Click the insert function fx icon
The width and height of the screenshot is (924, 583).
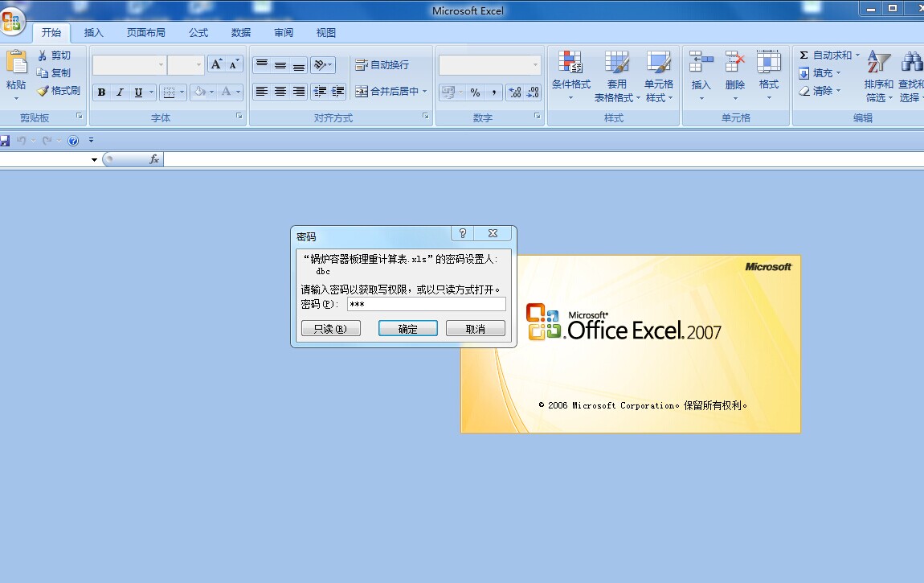(x=153, y=160)
